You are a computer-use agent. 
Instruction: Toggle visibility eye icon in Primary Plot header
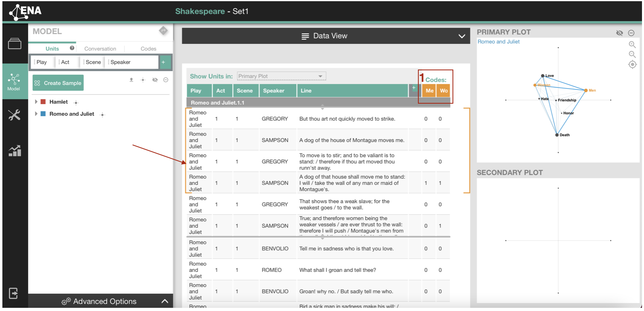(x=619, y=33)
